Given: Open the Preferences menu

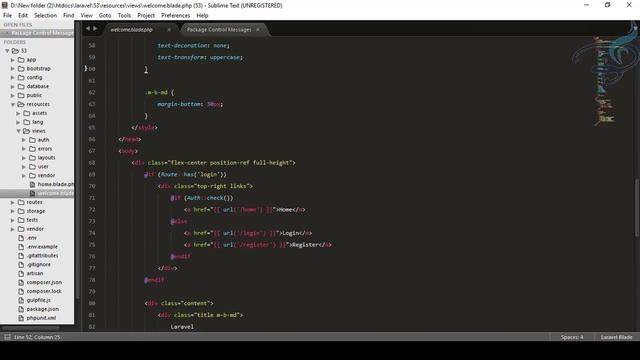Looking at the screenshot, I should pyautogui.click(x=176, y=16).
